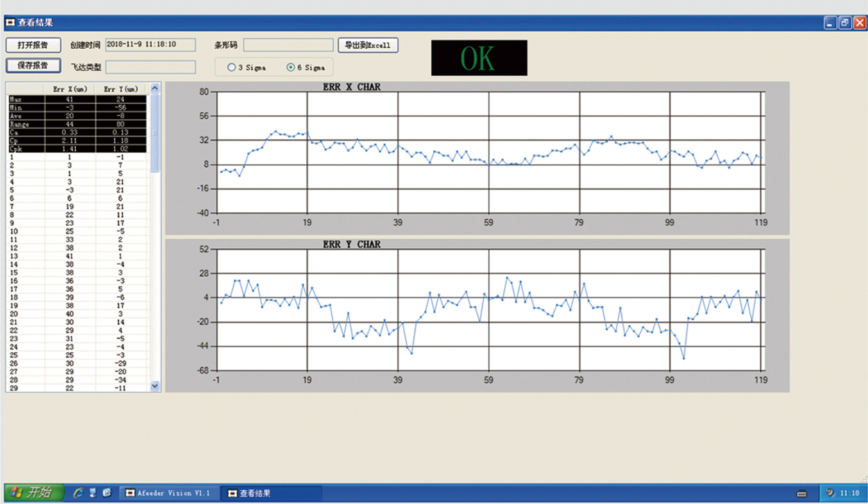Select the Min statistics row

click(x=78, y=108)
